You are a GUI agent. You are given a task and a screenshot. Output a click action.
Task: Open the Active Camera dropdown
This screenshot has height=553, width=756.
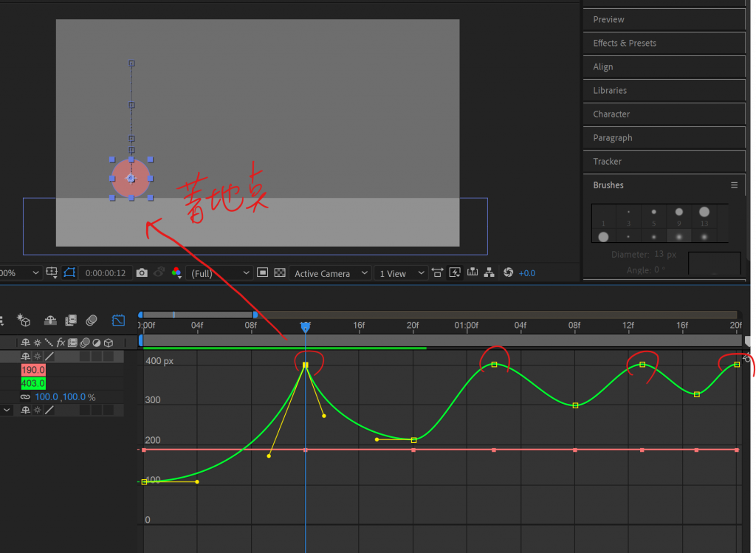(330, 273)
